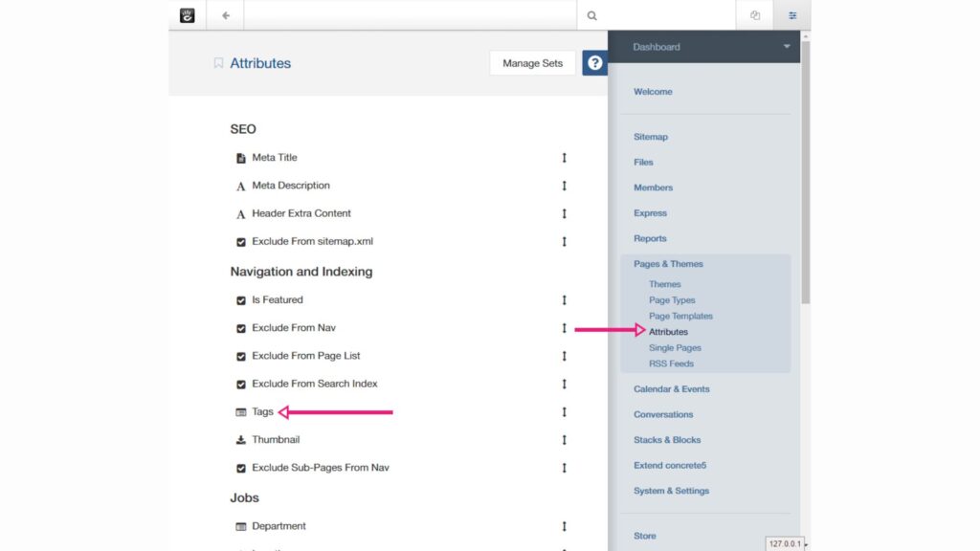
Task: Click the Exclude From Page List reorder handle
Action: point(564,356)
